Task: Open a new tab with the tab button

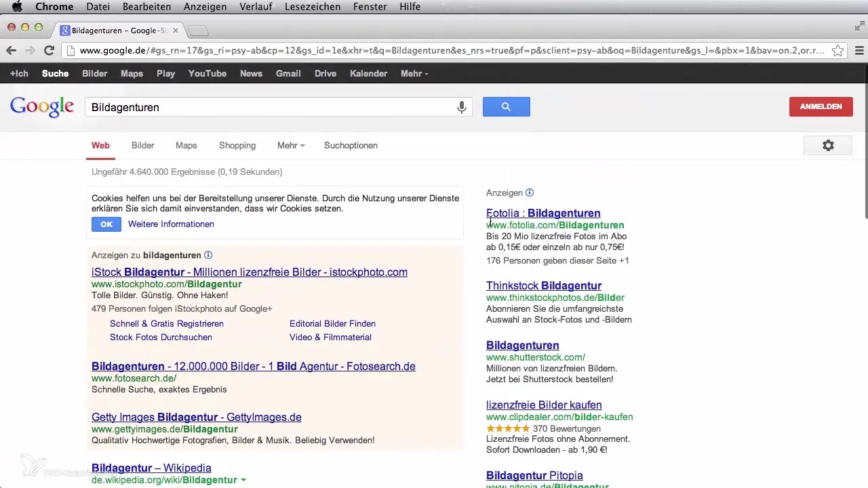Action: [198, 30]
